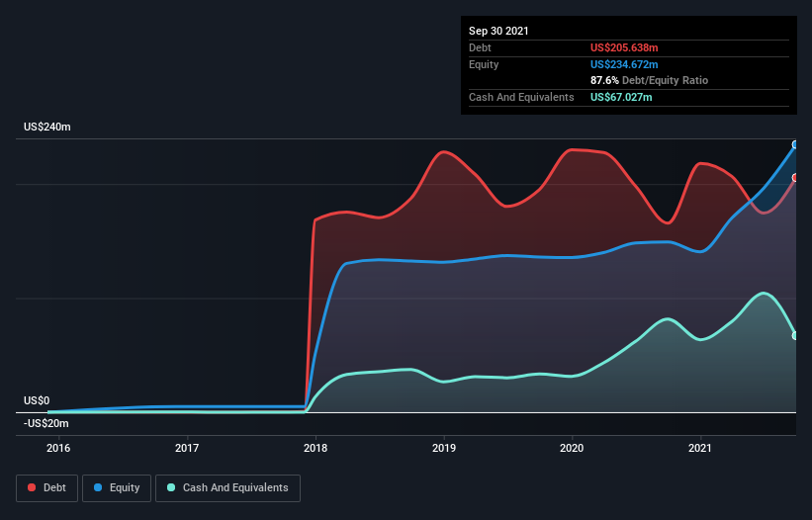Click the US$0 axis label

click(37, 400)
